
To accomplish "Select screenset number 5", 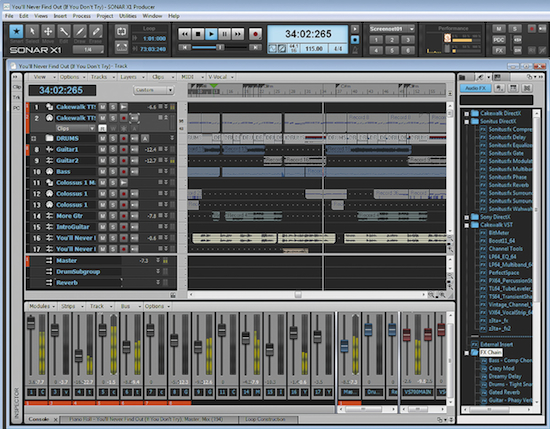I will (x=392, y=50).
